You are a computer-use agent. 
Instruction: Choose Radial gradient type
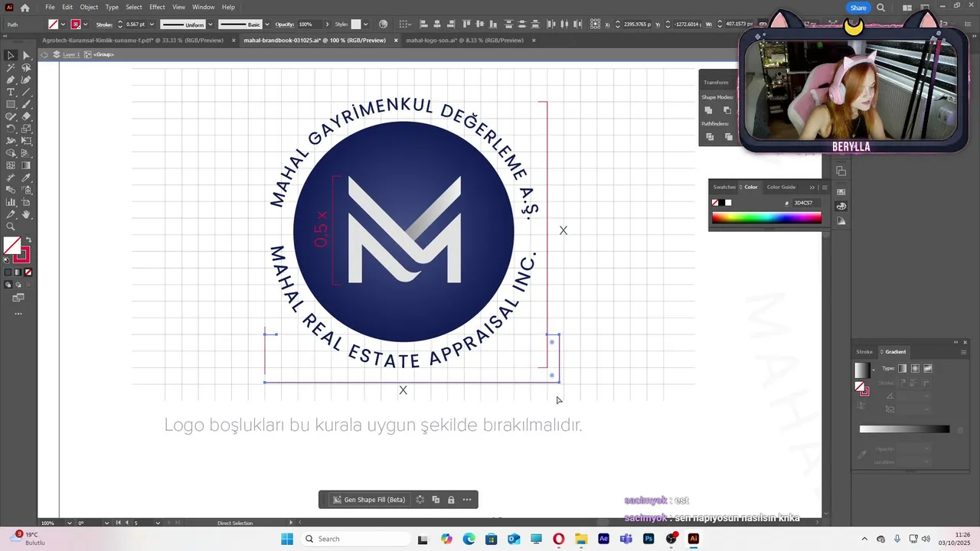click(x=915, y=369)
